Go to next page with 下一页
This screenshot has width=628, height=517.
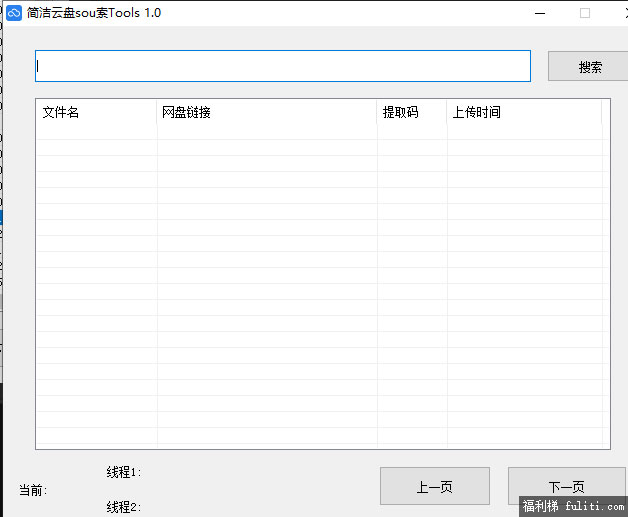tap(566, 486)
